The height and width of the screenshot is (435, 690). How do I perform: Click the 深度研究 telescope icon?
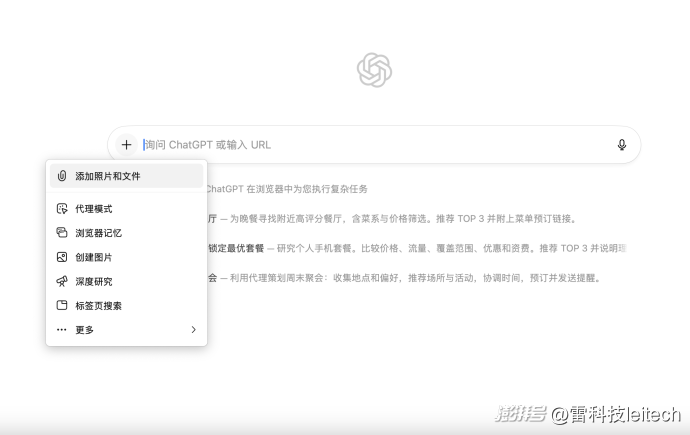62,282
